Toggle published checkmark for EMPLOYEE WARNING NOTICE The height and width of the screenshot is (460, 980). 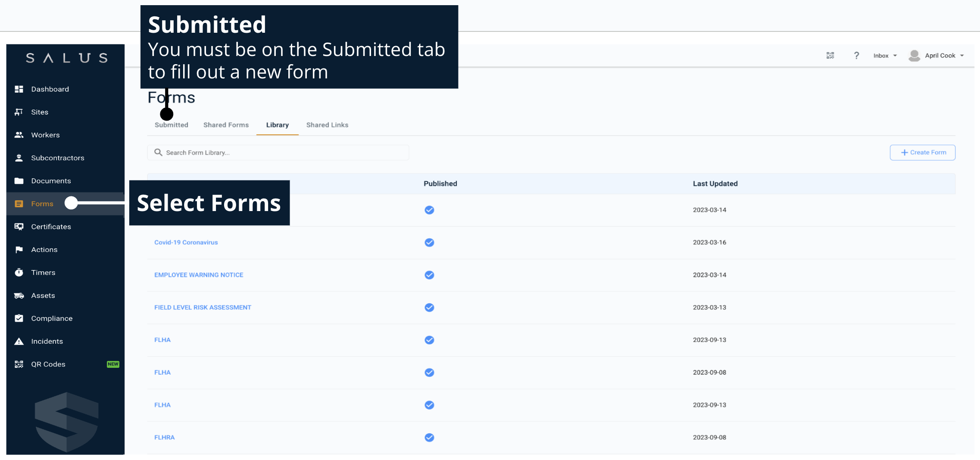coord(429,275)
